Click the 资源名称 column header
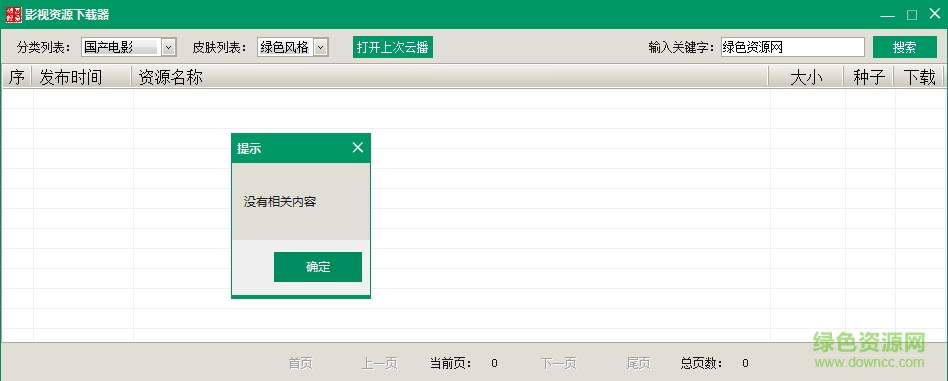This screenshot has width=948, height=381. [450, 77]
